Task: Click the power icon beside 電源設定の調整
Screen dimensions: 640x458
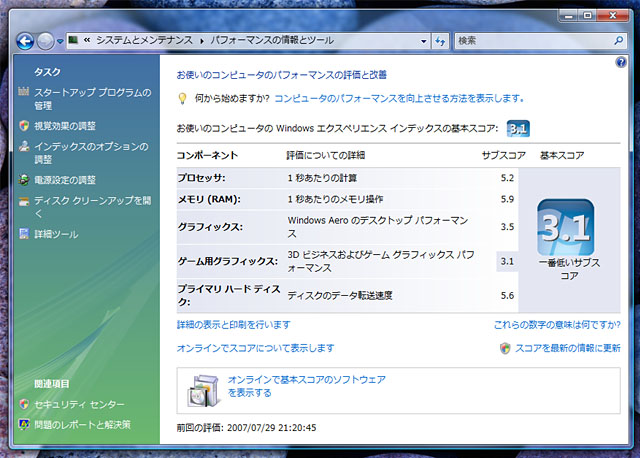Action: click(24, 180)
